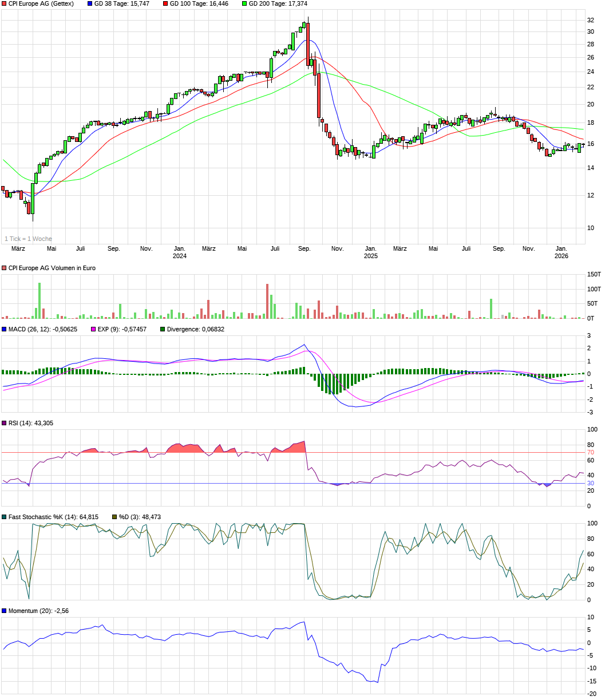Toggle the Divergence histogram display
609x700 pixels.
163,329
